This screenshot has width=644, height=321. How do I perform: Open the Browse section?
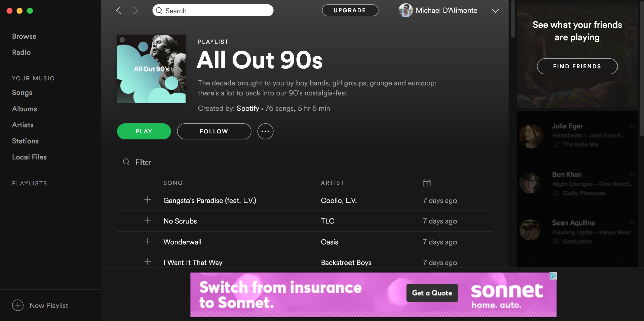click(24, 36)
